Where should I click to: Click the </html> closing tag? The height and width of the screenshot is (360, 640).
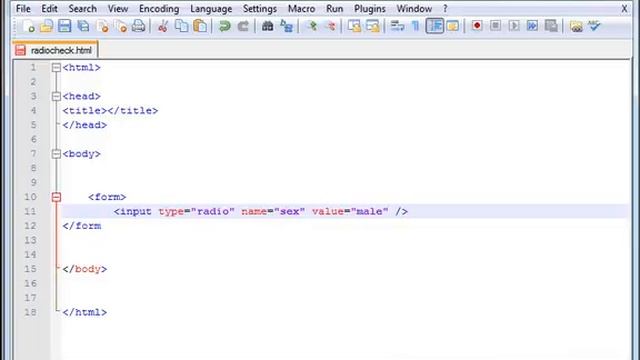[x=84, y=312]
